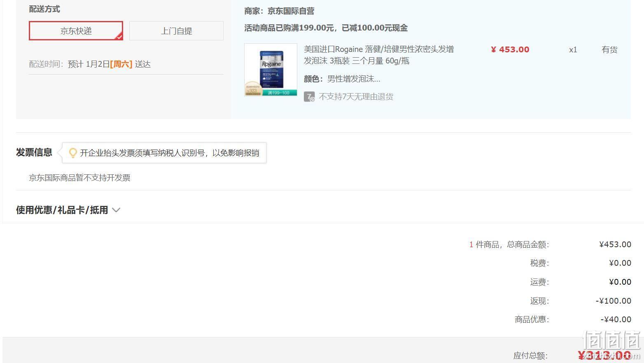Click the invoice tax ID reminder tooltip

(x=164, y=153)
